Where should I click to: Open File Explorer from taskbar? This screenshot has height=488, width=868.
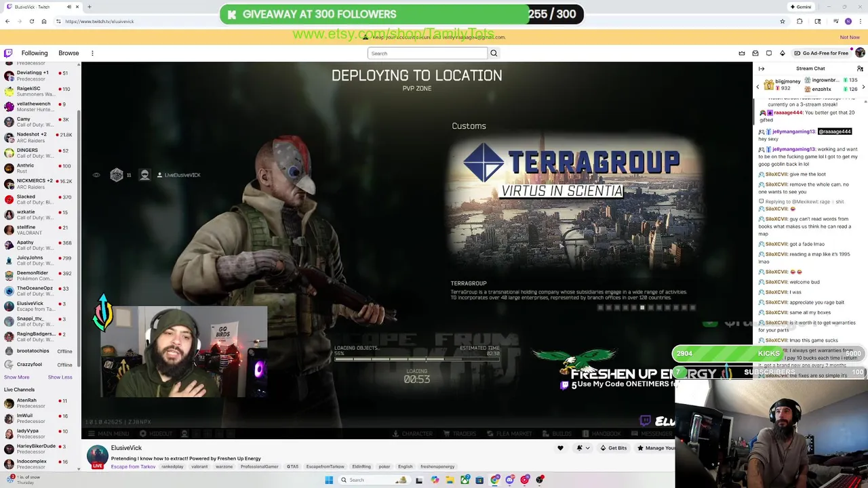click(450, 480)
